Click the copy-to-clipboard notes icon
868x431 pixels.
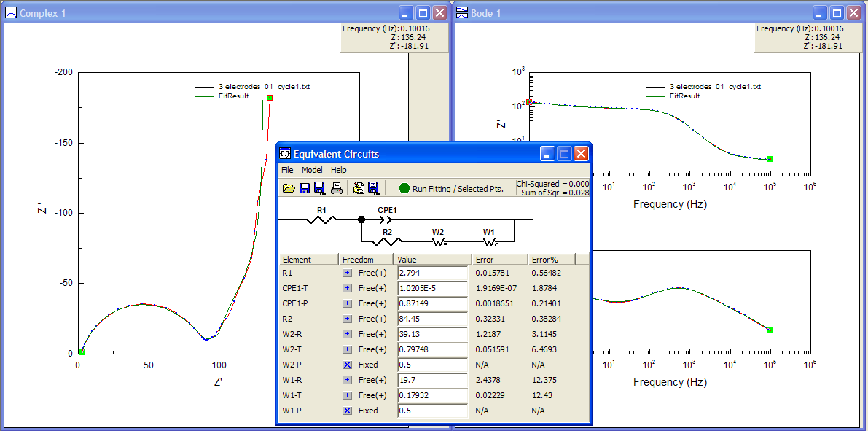coord(359,188)
